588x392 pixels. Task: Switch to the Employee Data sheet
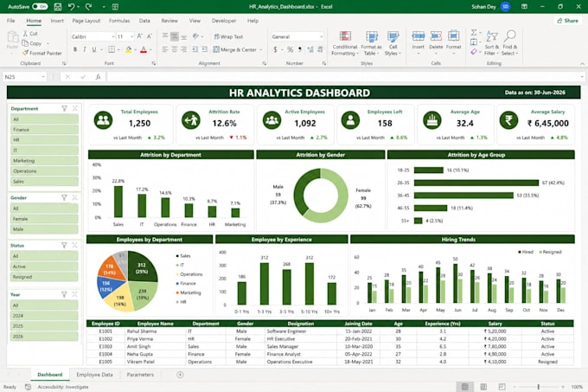click(94, 375)
